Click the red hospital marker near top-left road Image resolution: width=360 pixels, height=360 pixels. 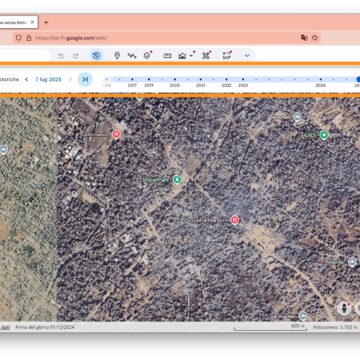tap(116, 134)
